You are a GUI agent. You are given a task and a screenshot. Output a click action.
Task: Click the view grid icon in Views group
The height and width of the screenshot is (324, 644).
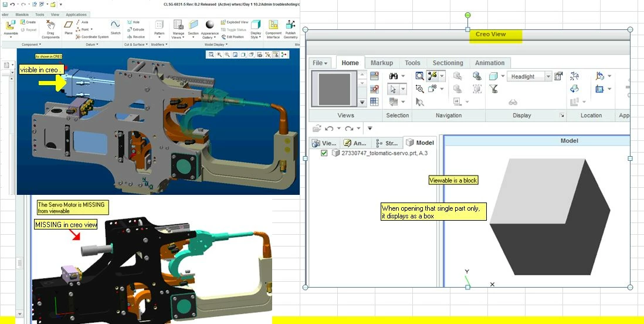[x=374, y=102]
